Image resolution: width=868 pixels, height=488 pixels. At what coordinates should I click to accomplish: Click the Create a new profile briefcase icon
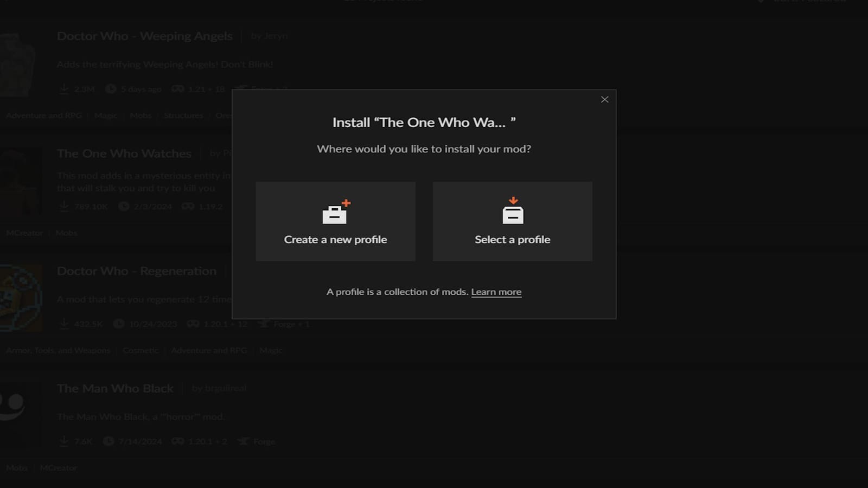coord(335,213)
